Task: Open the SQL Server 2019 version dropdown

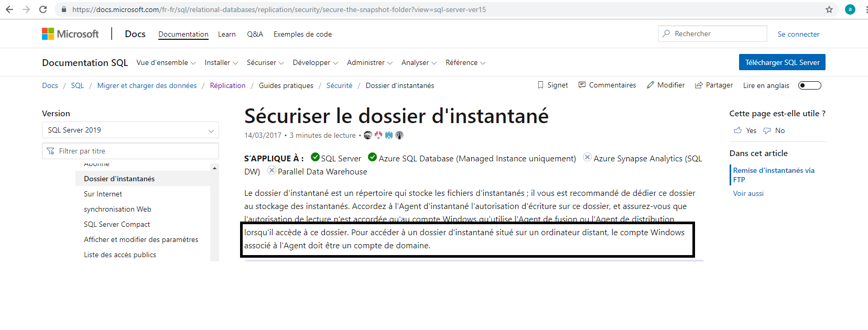Action: pos(131,130)
